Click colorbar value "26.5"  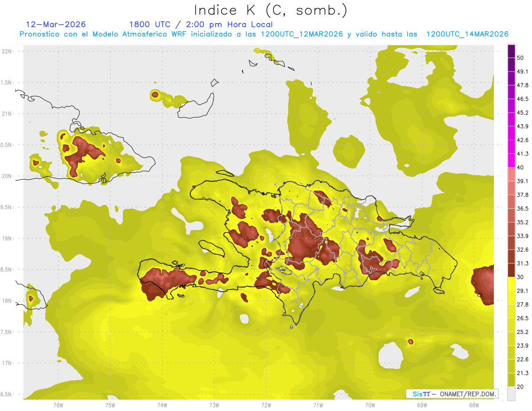click(x=523, y=318)
